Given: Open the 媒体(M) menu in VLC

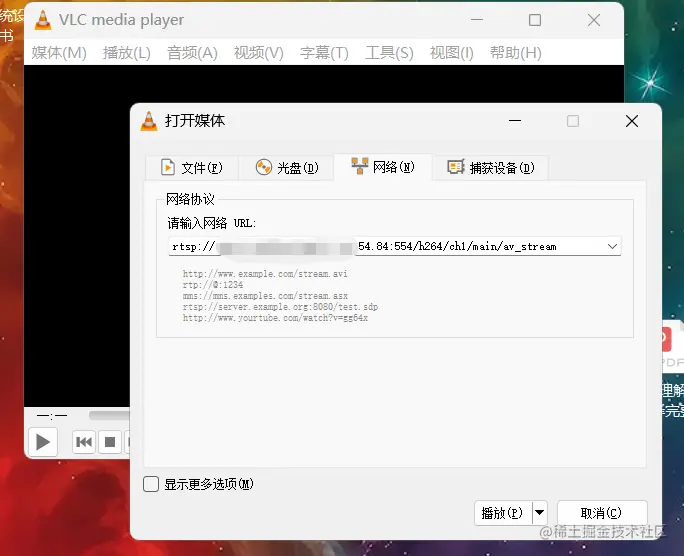Looking at the screenshot, I should [x=59, y=53].
